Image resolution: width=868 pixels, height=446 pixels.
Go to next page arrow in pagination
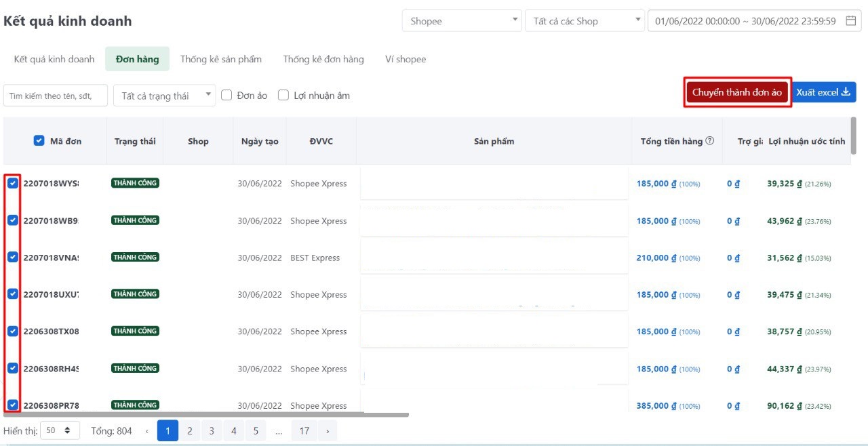[x=328, y=430]
